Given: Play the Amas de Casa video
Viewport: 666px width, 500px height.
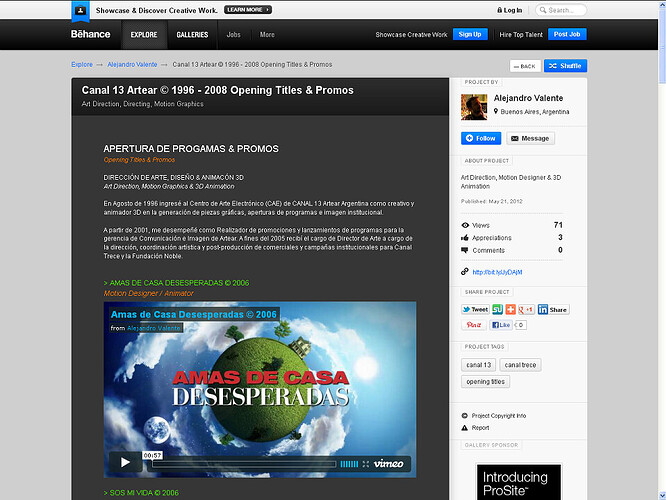Looking at the screenshot, I should click(125, 462).
